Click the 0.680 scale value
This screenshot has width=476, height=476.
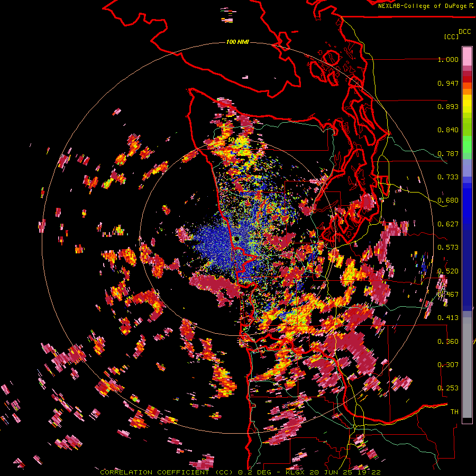448,200
